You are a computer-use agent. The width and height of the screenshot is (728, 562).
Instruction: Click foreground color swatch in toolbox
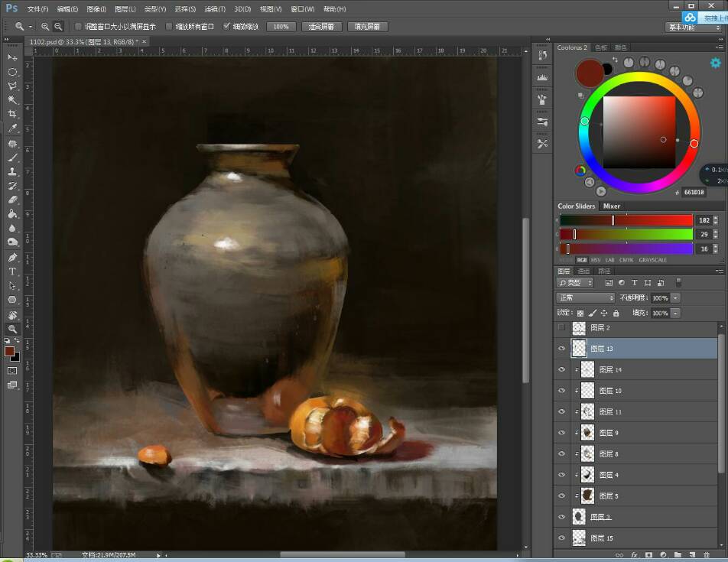point(9,351)
